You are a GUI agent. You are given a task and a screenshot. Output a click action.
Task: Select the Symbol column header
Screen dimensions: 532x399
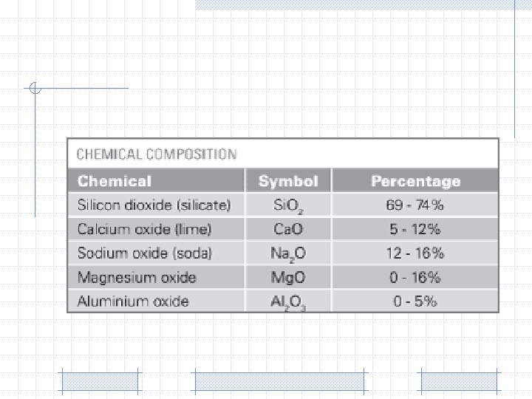tap(287, 181)
